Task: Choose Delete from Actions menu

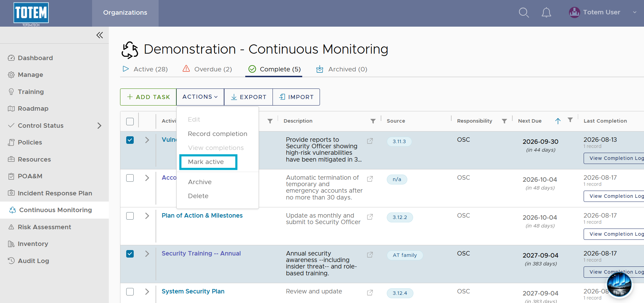Action: [198, 196]
